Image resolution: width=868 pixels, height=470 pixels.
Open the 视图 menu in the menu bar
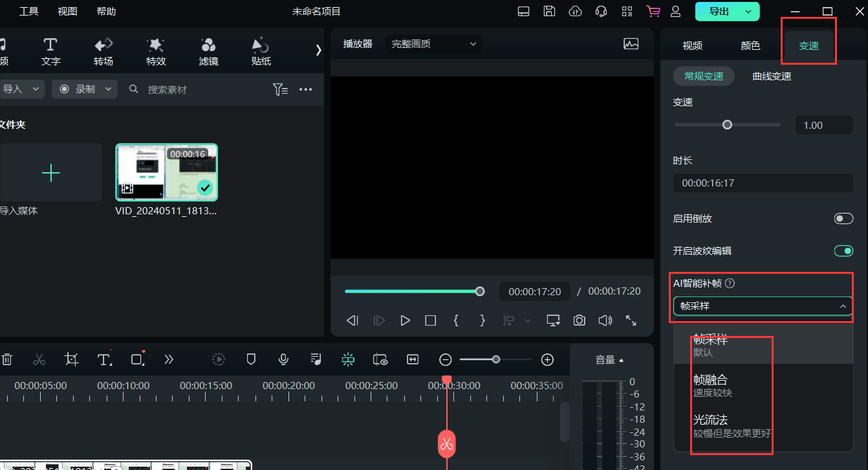click(x=67, y=11)
